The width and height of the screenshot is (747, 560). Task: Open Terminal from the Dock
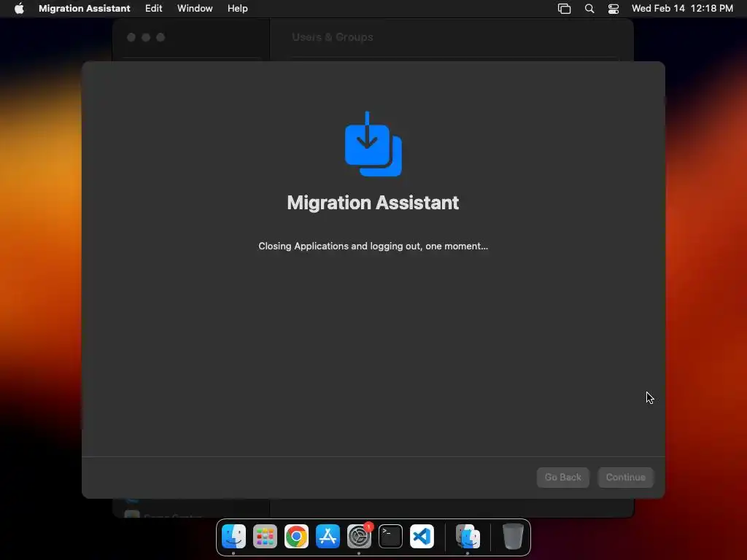tap(391, 537)
